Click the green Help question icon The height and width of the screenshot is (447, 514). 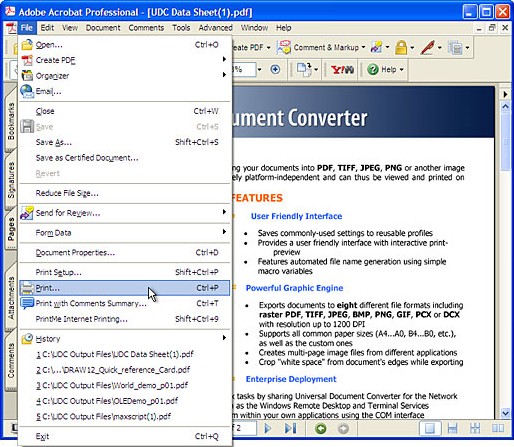click(x=373, y=69)
